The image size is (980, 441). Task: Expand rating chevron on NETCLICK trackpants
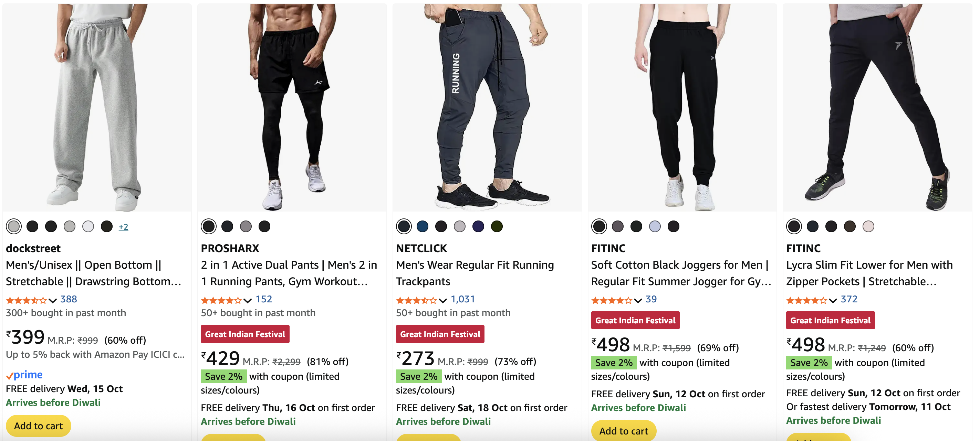click(442, 300)
